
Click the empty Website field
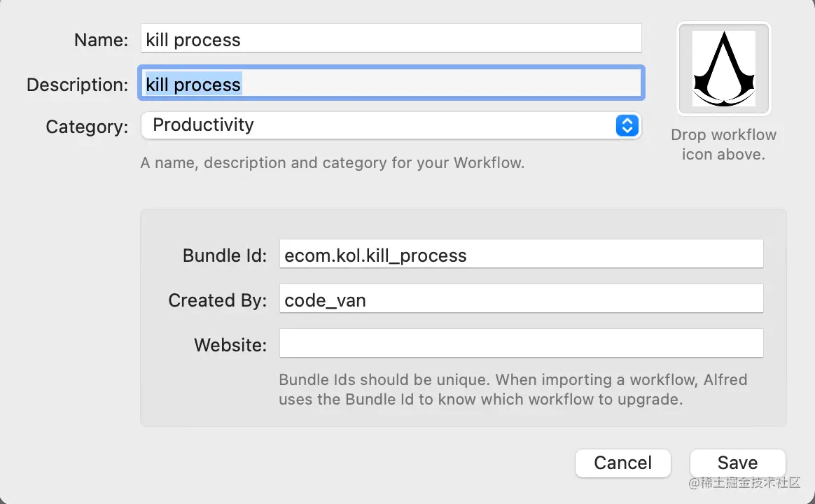click(x=520, y=344)
